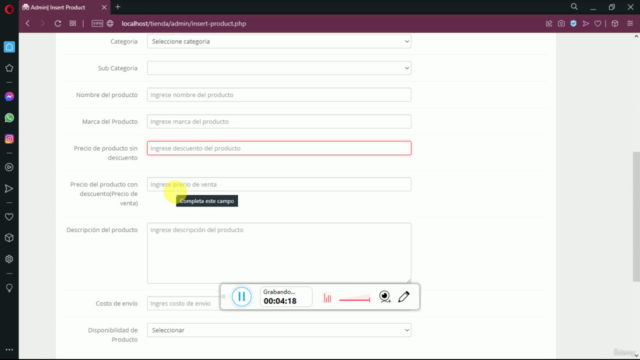Image resolution: width=640 pixels, height=360 pixels.
Task: Open the Easy Setup menu icon
Action: [630, 24]
